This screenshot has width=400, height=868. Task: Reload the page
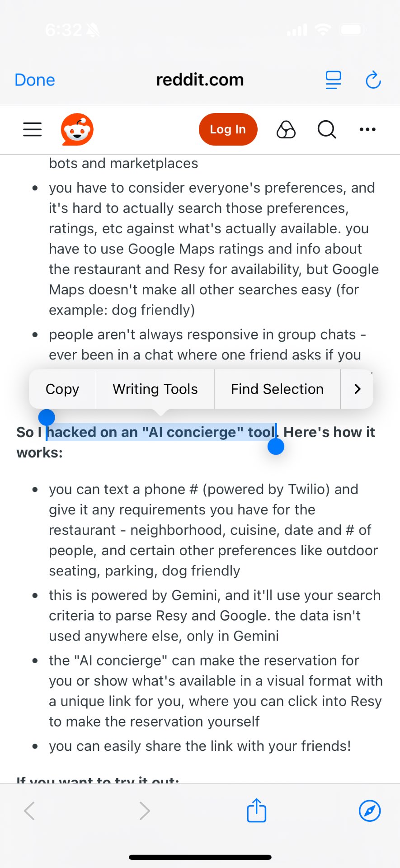pyautogui.click(x=373, y=80)
